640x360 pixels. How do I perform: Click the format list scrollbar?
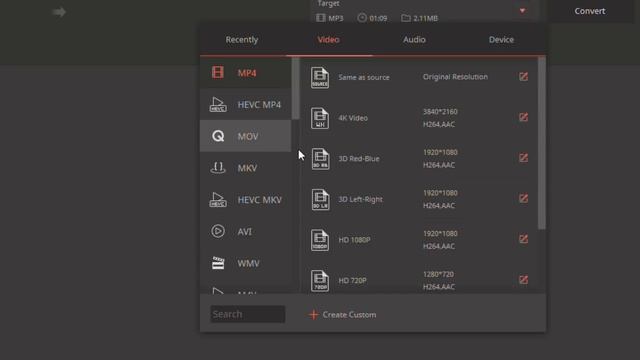296,89
